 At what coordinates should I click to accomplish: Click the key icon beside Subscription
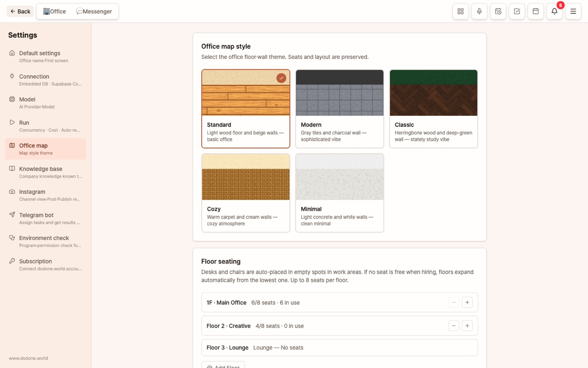(x=12, y=261)
